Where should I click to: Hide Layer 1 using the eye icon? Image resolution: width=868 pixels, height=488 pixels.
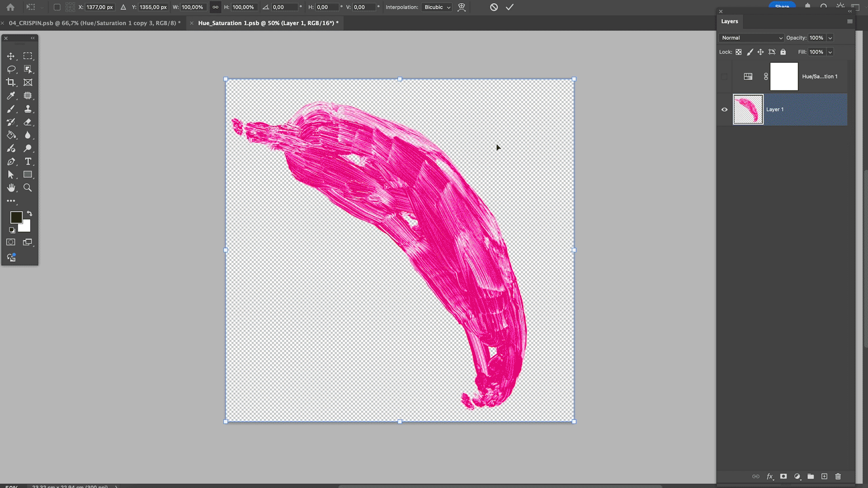pos(724,109)
